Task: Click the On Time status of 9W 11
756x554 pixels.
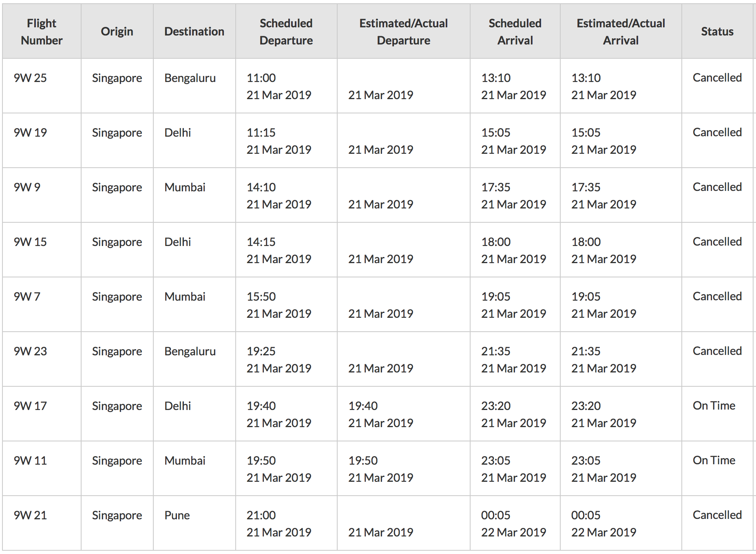Action: 714,460
